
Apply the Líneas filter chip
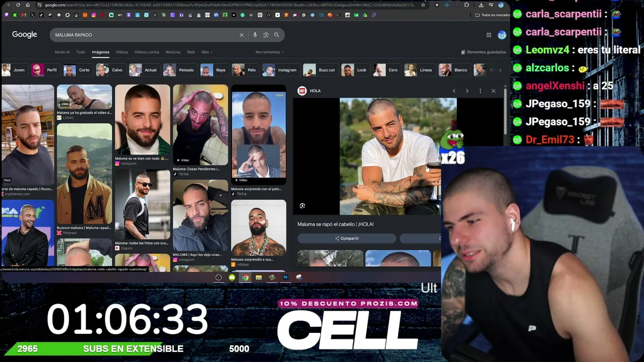pos(419,70)
